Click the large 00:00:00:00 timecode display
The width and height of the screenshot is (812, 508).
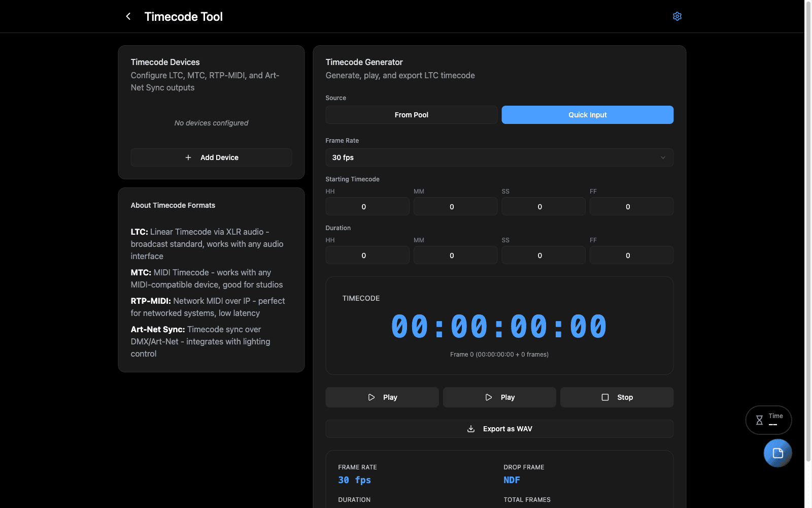[499, 326]
